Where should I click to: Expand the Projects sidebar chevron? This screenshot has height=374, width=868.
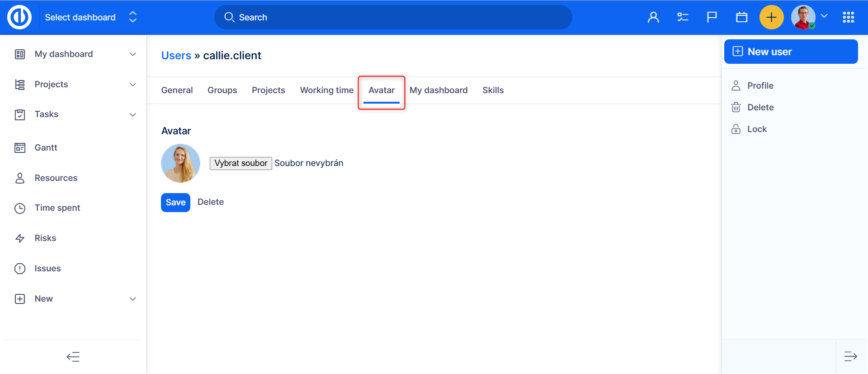[x=133, y=85]
